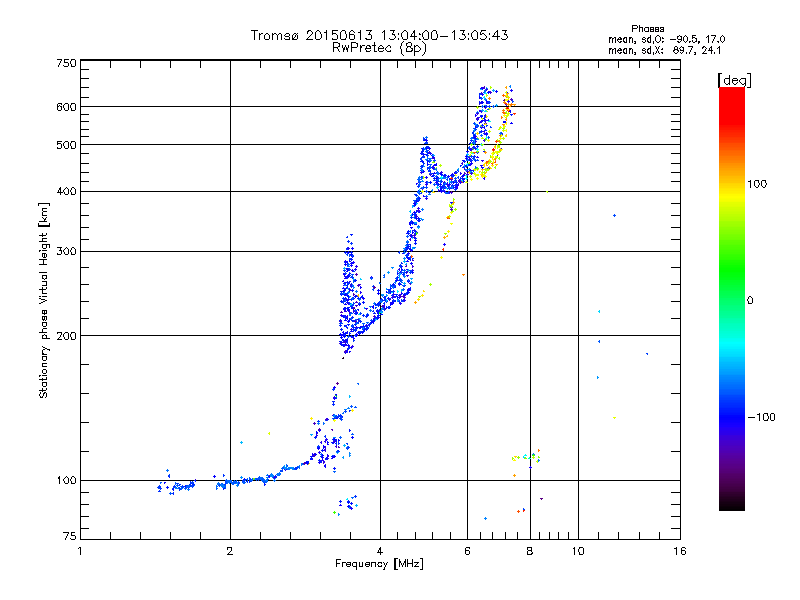Select 'mean, sd,X: 89.7, 24.1' line
Image resolution: width=800 pixels, height=600 pixels.
click(x=664, y=50)
